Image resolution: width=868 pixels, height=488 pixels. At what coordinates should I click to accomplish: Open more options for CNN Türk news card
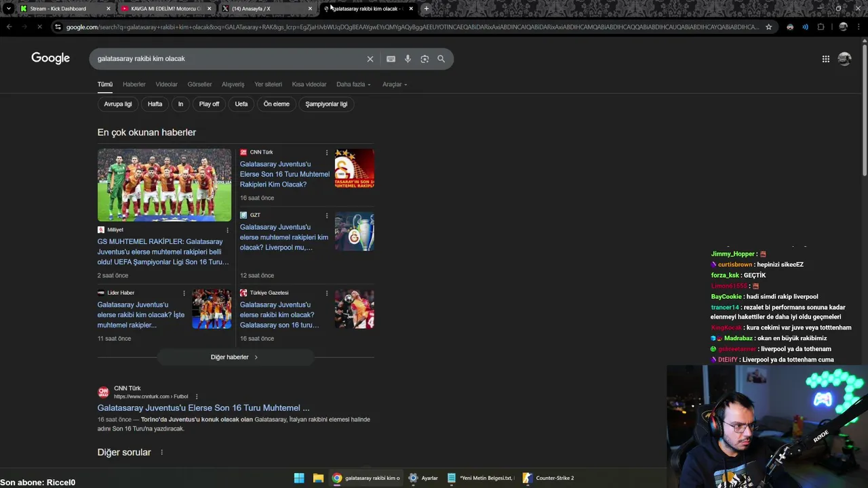click(326, 152)
